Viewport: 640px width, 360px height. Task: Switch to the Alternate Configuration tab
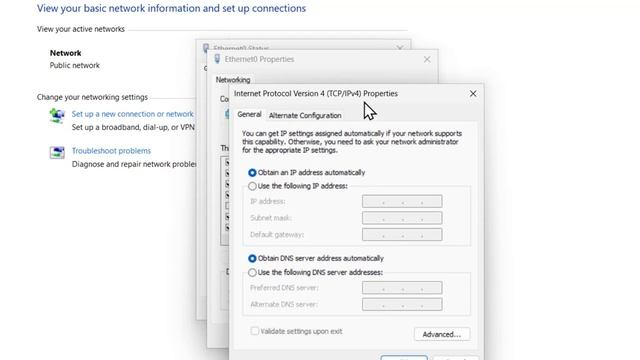pyautogui.click(x=305, y=116)
